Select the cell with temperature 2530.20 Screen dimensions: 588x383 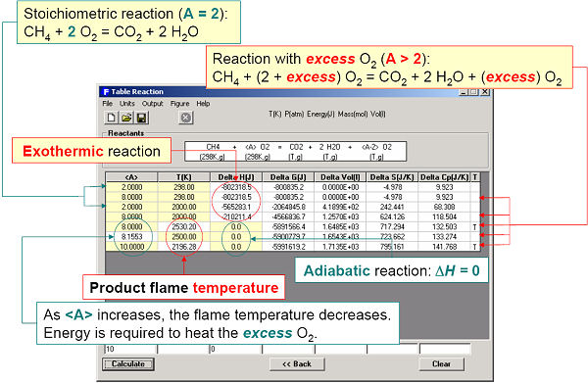[184, 226]
